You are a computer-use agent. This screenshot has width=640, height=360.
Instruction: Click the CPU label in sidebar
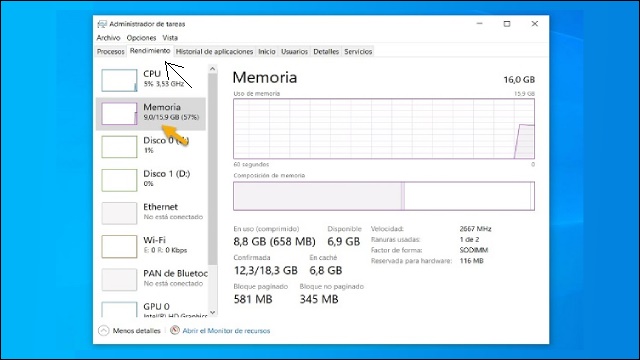tap(152, 74)
